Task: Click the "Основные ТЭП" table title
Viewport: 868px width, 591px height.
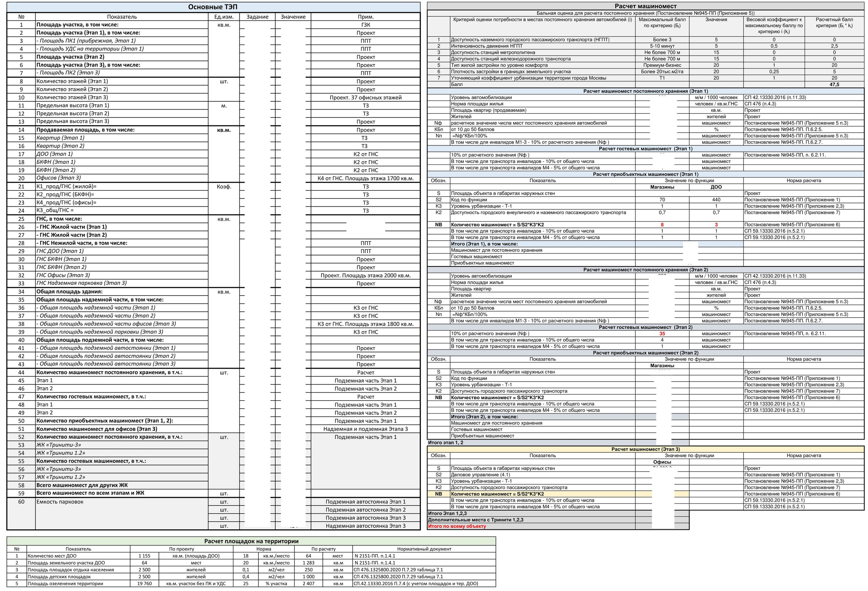Action: pyautogui.click(x=212, y=7)
